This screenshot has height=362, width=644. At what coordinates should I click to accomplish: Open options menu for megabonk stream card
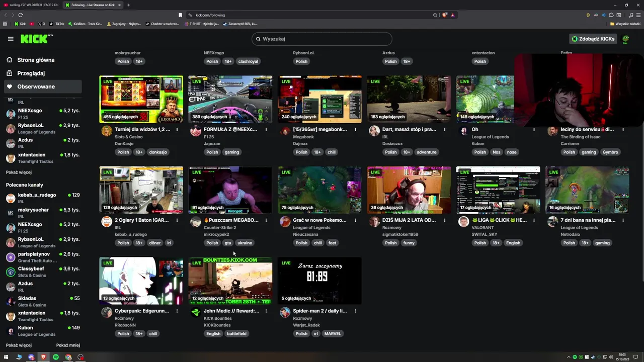tap(355, 130)
